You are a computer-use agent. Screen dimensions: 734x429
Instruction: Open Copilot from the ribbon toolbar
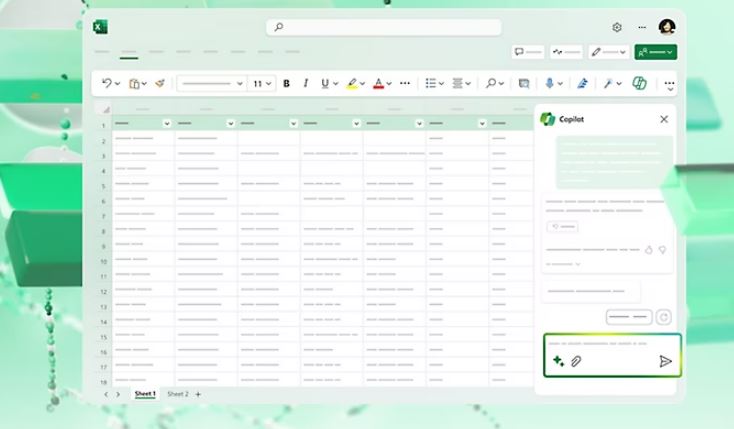click(639, 83)
